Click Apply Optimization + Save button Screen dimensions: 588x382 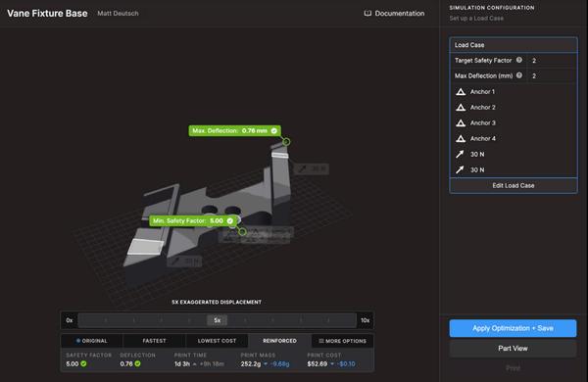click(x=513, y=328)
